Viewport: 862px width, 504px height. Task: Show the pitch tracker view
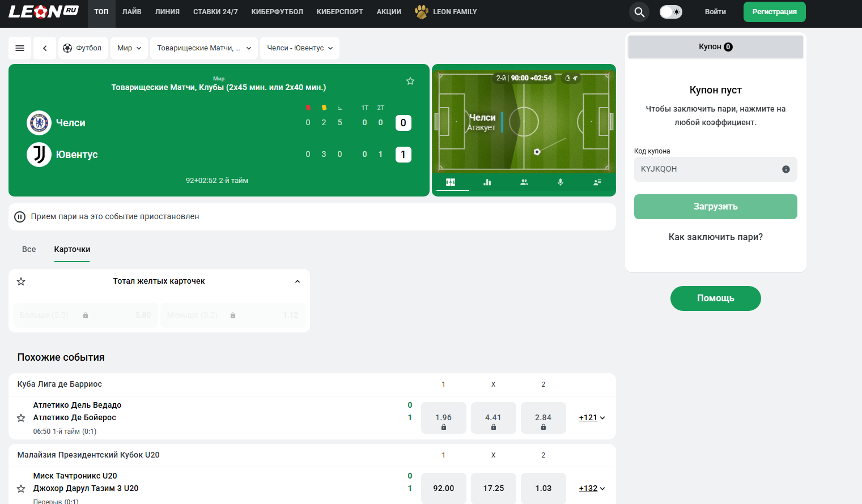451,182
